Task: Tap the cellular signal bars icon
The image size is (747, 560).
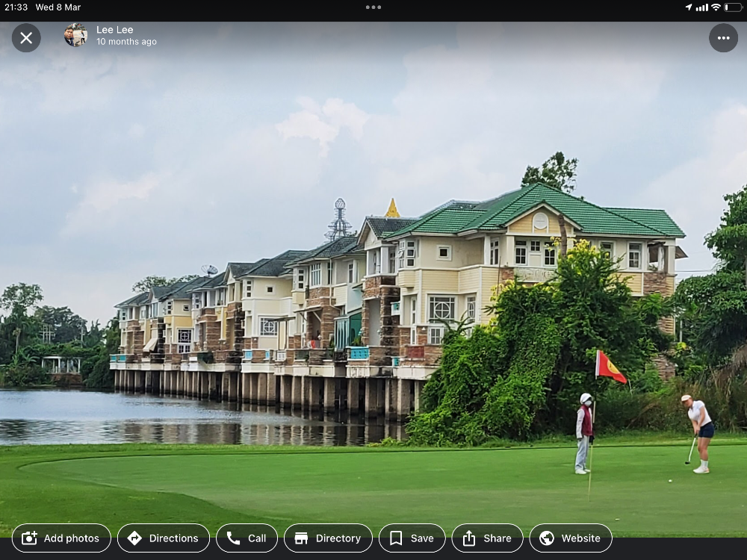Action: click(701, 7)
